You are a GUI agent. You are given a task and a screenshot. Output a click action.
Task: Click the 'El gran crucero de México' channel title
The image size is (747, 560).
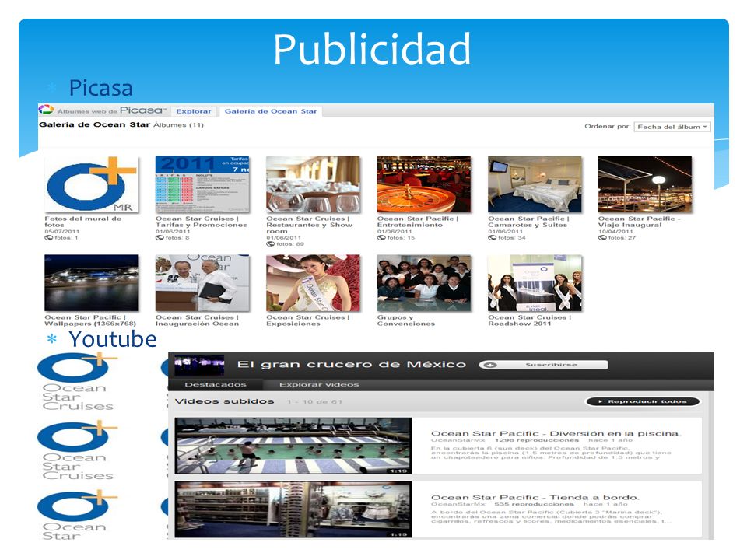pos(352,365)
